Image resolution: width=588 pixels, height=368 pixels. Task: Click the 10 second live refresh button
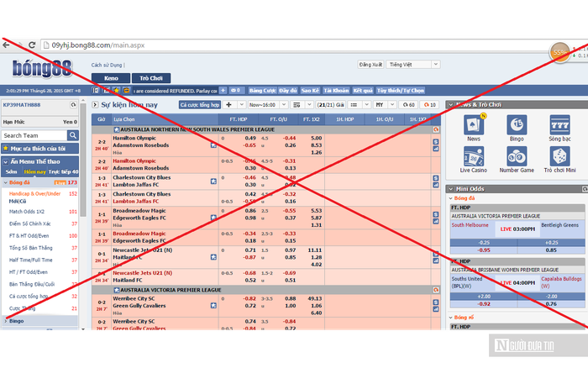429,105
